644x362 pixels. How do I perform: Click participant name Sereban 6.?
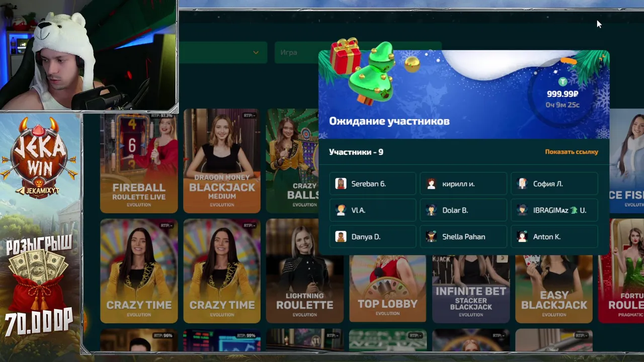368,184
